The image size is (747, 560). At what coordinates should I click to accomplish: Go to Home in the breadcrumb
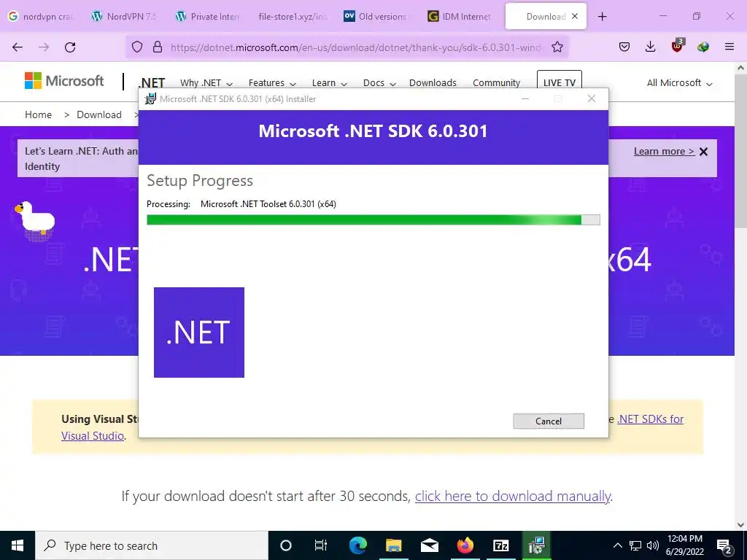(x=38, y=114)
